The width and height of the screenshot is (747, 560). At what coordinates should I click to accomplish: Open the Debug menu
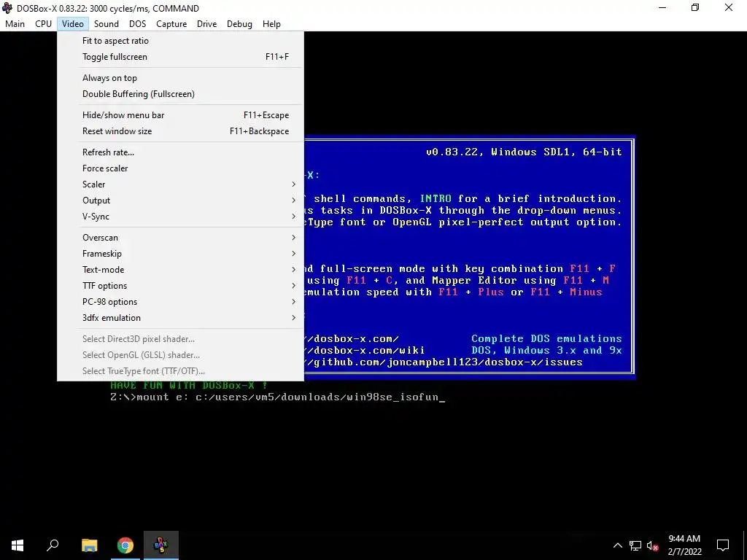tap(239, 24)
